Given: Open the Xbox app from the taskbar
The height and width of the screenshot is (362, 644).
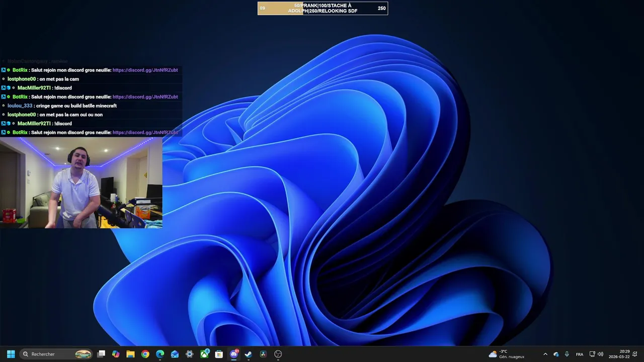Looking at the screenshot, I should point(204,354).
